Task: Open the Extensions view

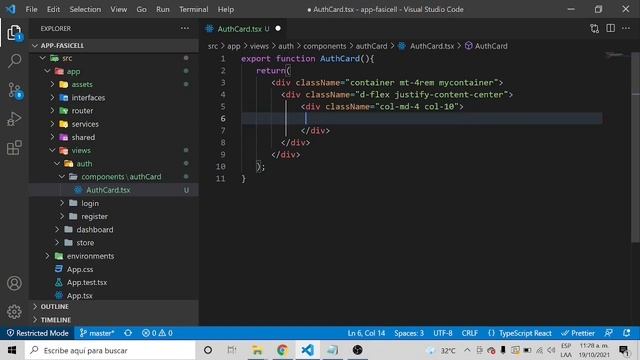Action: (14, 148)
